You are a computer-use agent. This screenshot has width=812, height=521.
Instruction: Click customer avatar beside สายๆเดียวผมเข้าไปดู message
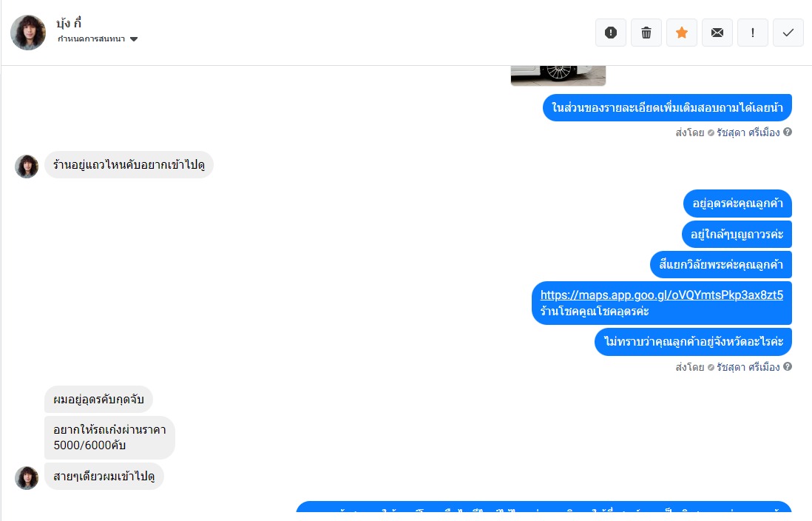[27, 477]
